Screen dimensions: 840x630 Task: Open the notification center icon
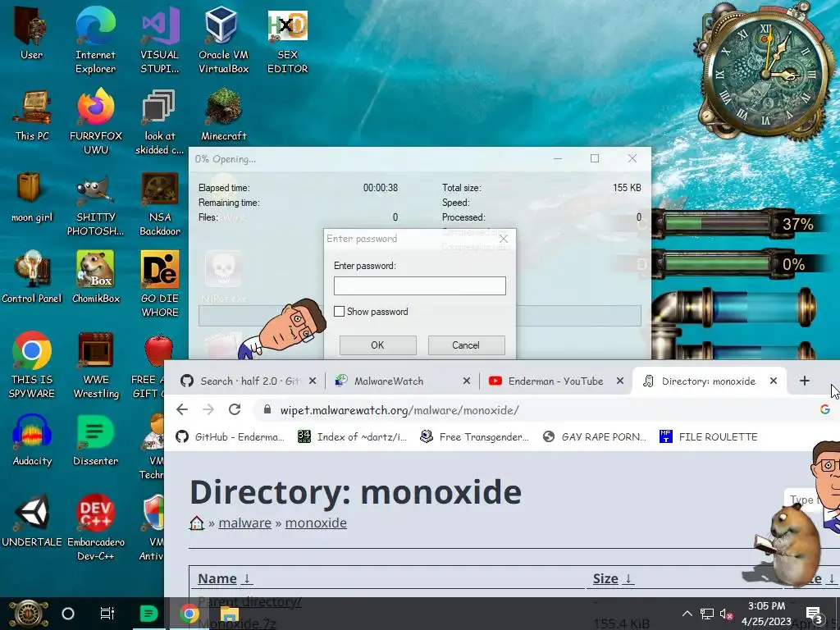(815, 614)
